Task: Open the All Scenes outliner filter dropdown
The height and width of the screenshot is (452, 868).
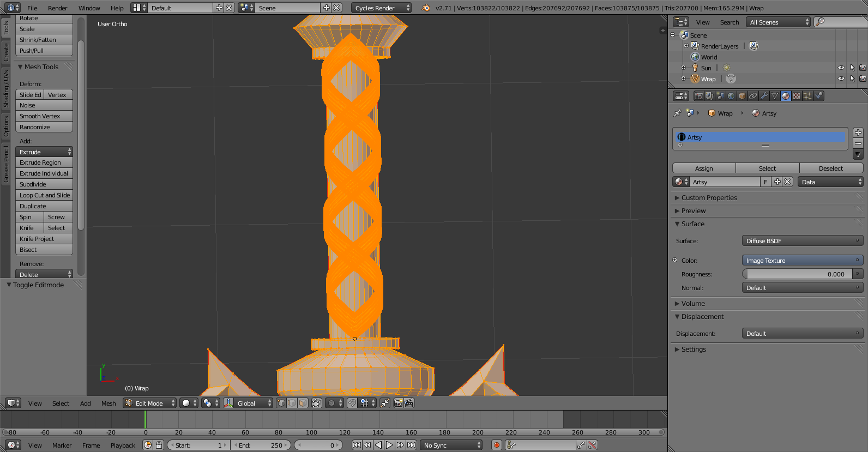Action: tap(779, 22)
